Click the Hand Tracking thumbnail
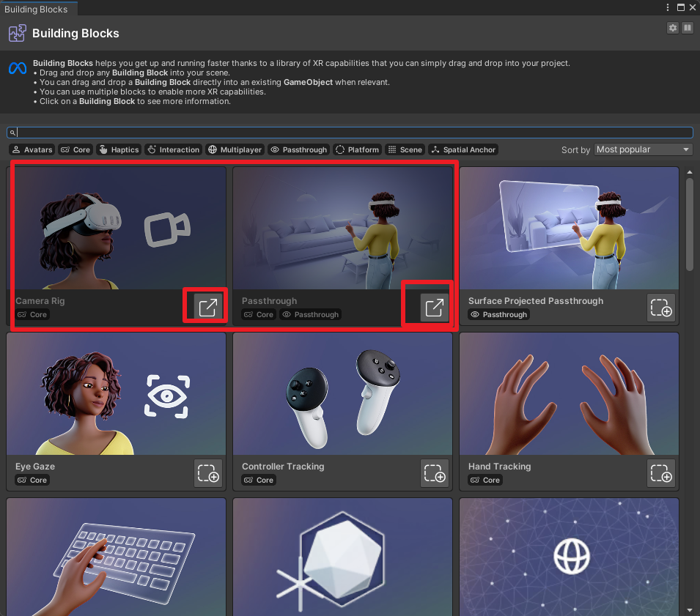 569,394
